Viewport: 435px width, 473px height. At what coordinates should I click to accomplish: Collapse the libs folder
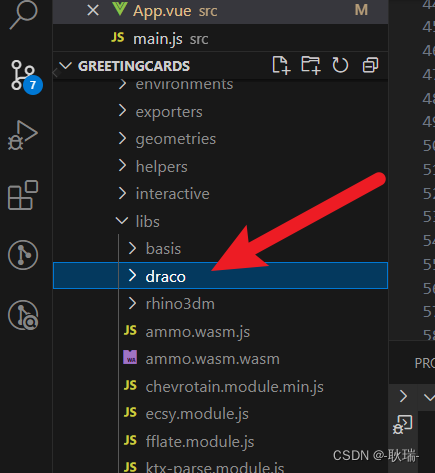click(220, 221)
